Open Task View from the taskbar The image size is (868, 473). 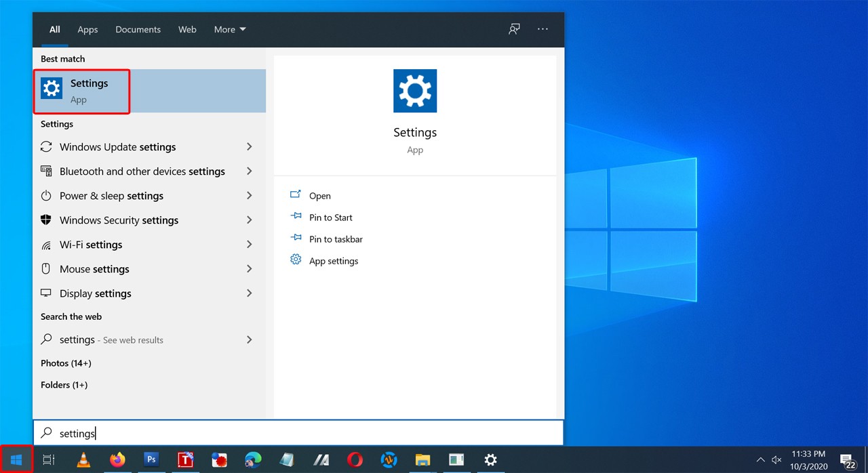(49, 460)
